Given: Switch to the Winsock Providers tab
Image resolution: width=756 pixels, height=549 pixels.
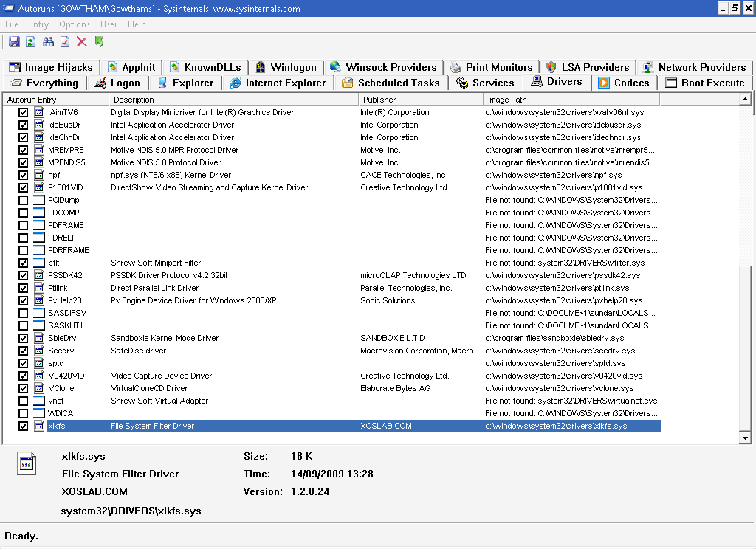Looking at the screenshot, I should [x=384, y=67].
